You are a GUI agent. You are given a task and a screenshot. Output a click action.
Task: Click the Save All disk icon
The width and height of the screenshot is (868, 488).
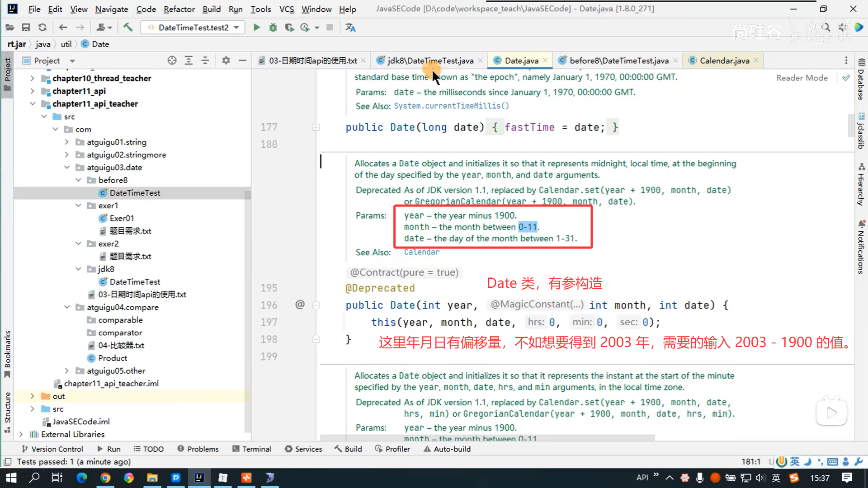pos(26,28)
